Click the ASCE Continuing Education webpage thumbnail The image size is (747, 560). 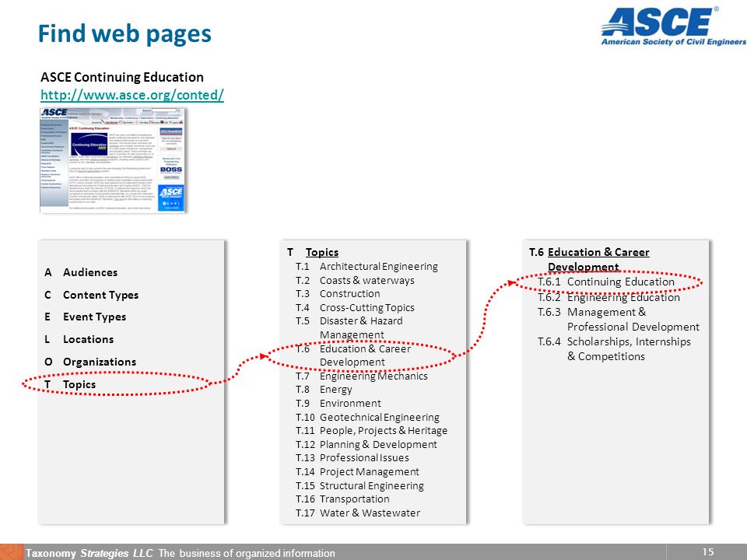112,160
